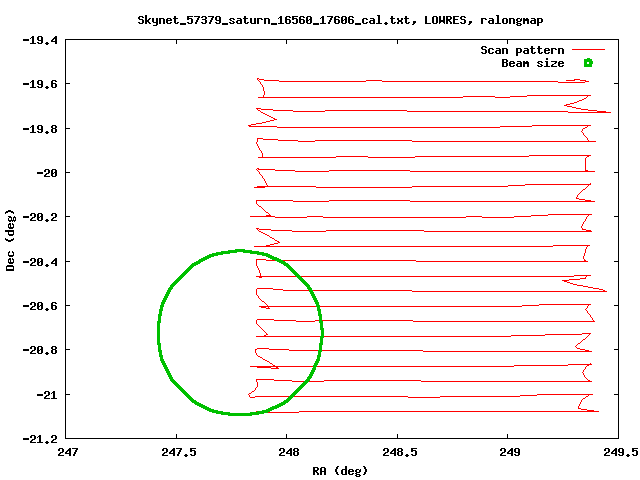Click the x-axis tick label 247
The image size is (640, 480).
67,452
